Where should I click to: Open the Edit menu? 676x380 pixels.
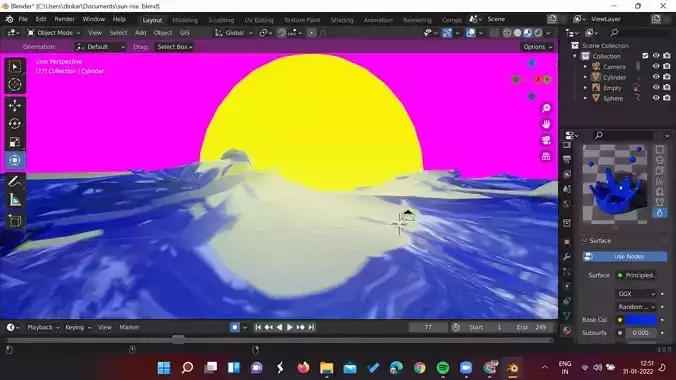tap(41, 19)
